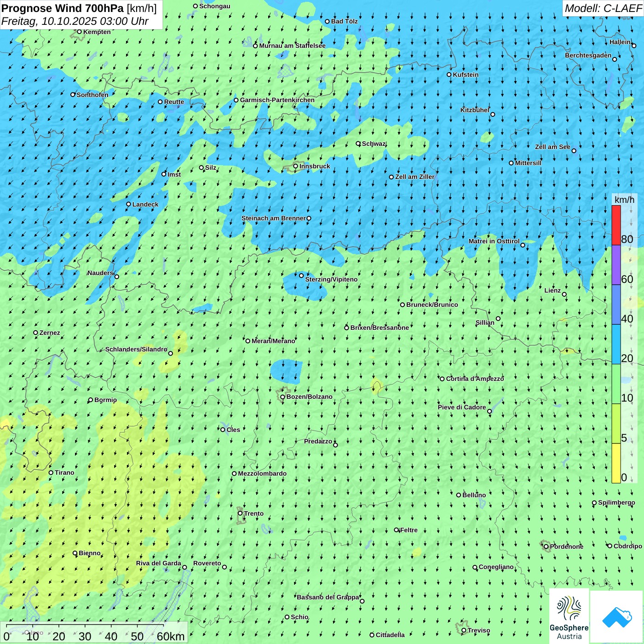Click the 'Zell am Ziller' label
The width and height of the screenshot is (644, 644).
tap(414, 177)
